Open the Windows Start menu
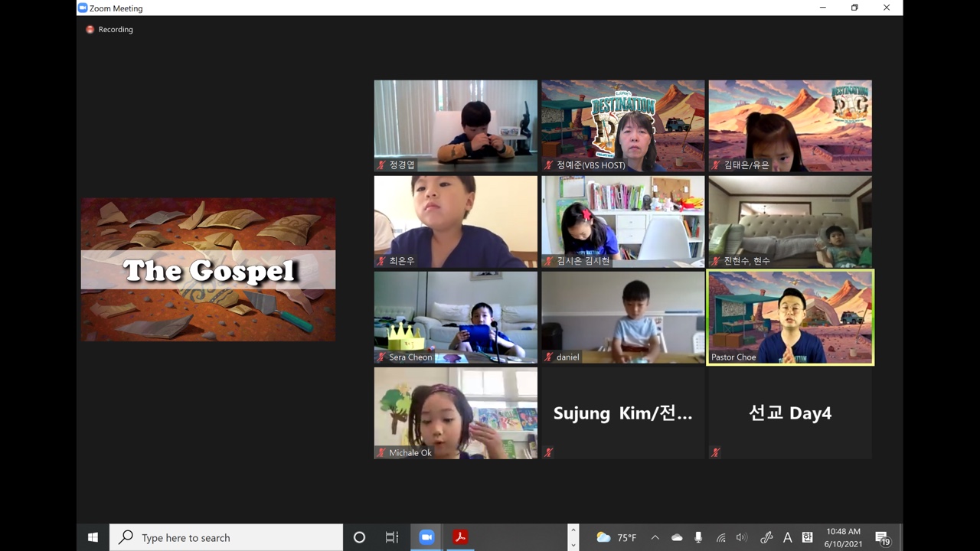Image resolution: width=980 pixels, height=551 pixels. pyautogui.click(x=93, y=537)
